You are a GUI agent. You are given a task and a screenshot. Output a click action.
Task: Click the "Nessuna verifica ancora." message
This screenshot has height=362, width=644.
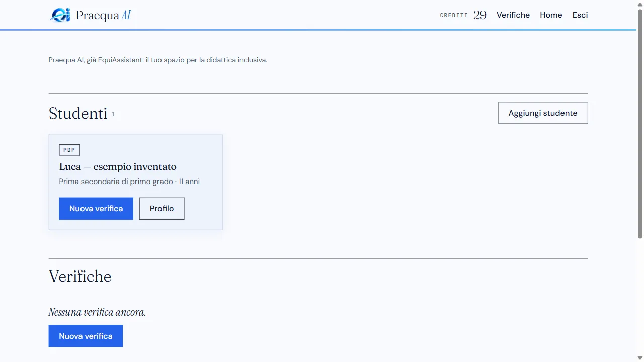[x=97, y=312]
